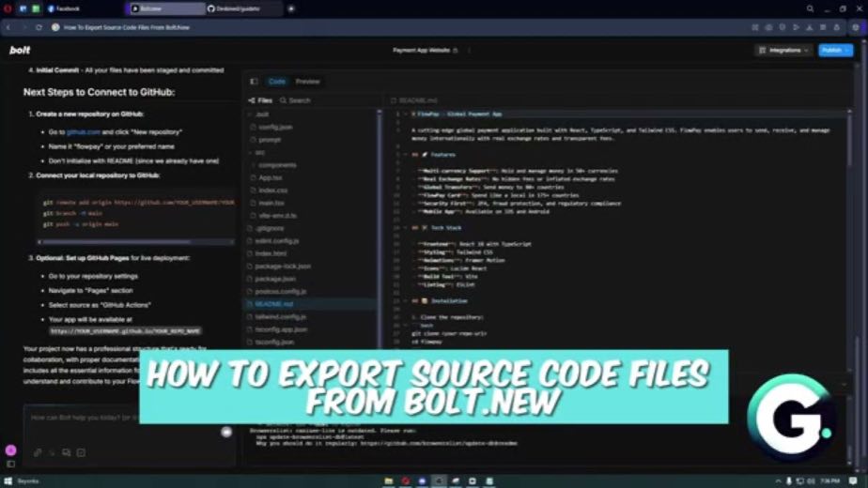Toggle the chat sidebar panel icon beside Code
868x488 pixels.
pyautogui.click(x=254, y=82)
